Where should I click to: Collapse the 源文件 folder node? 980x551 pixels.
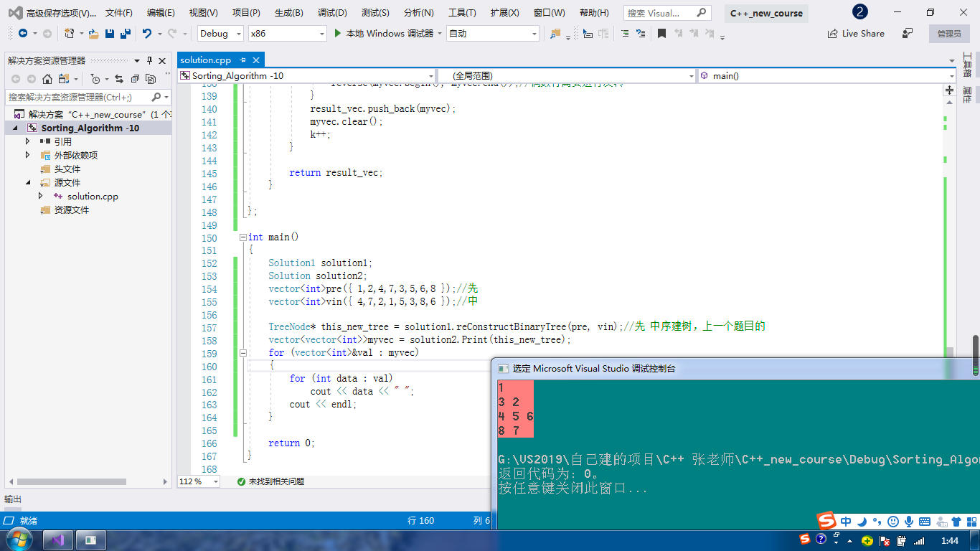(x=27, y=183)
